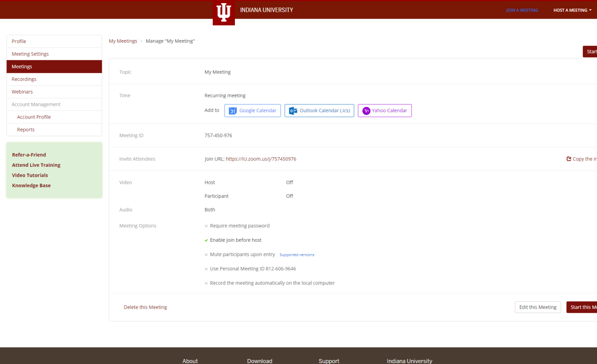Add meeting to Yahoo Calendar
The height and width of the screenshot is (364, 597).
[385, 111]
